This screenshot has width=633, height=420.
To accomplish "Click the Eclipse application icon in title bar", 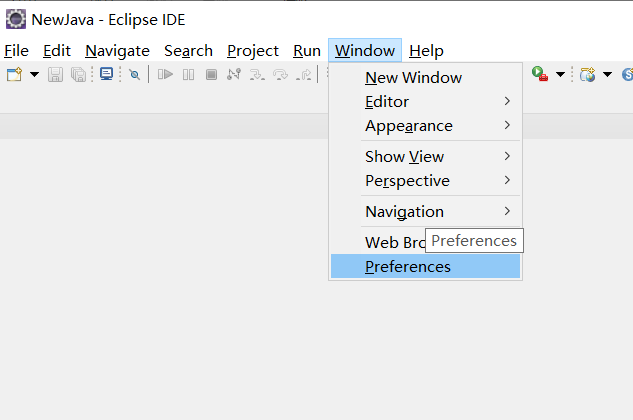I will [16, 19].
